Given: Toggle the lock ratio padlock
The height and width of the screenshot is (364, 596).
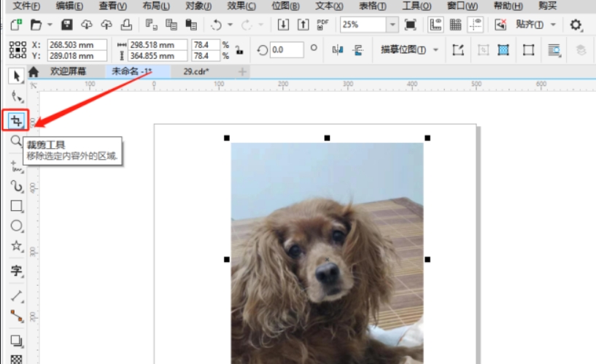Looking at the screenshot, I should 239,50.
